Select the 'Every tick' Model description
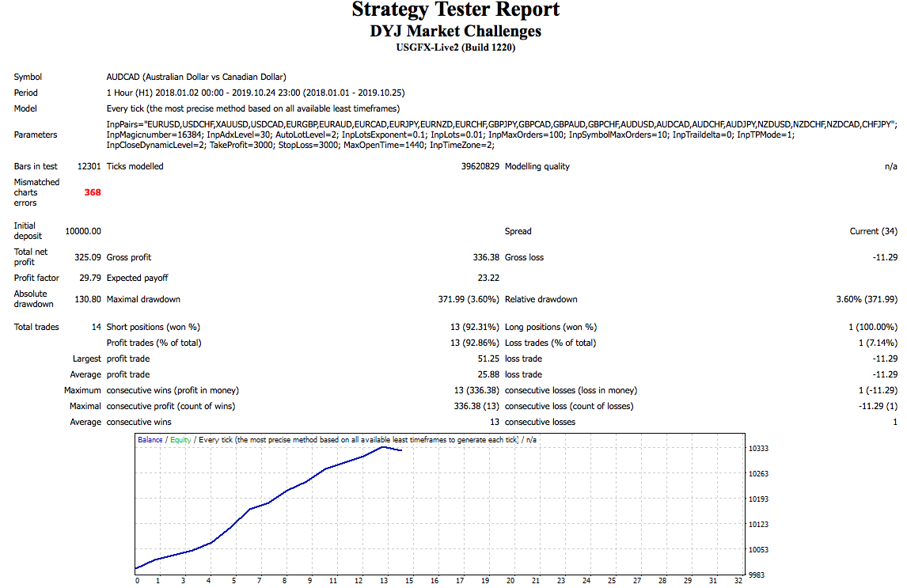This screenshot has height=588, width=907. click(x=252, y=108)
